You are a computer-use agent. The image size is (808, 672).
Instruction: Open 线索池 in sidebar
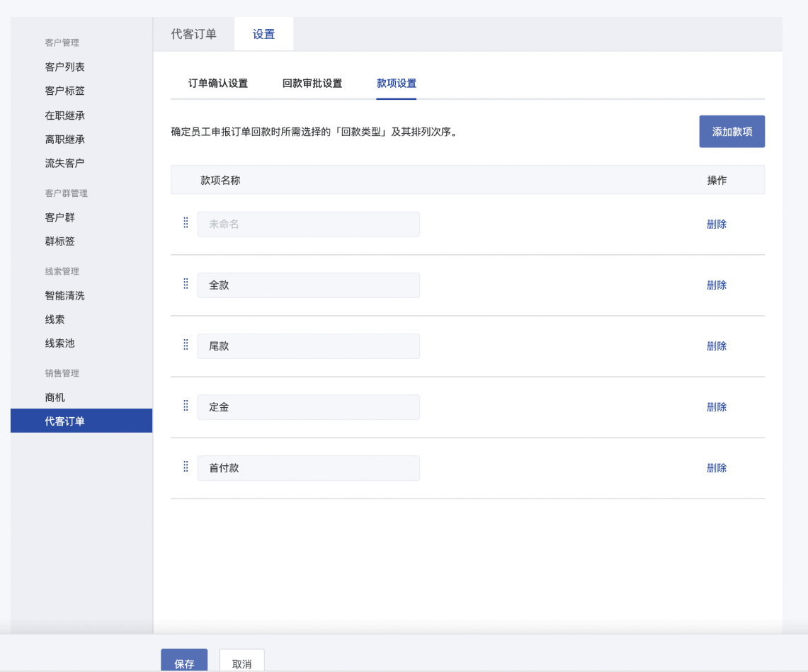coord(59,343)
